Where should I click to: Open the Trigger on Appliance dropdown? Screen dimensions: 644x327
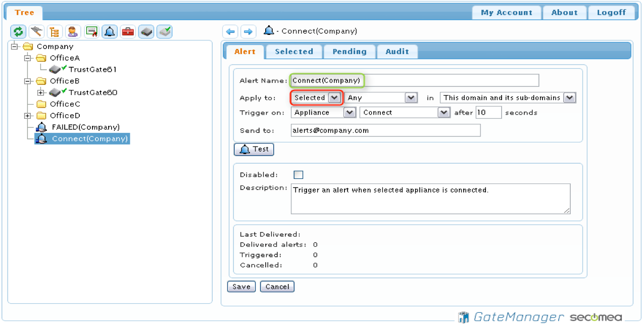[324, 113]
